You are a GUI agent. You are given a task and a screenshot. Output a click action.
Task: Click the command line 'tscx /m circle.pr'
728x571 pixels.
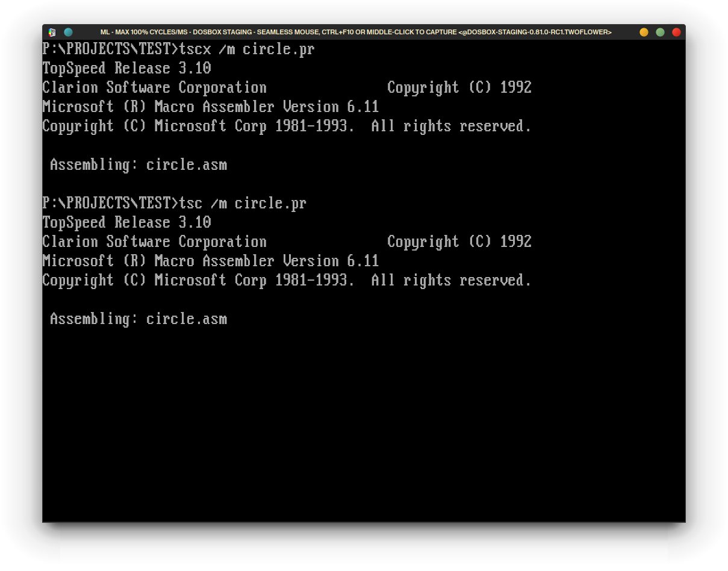point(247,49)
